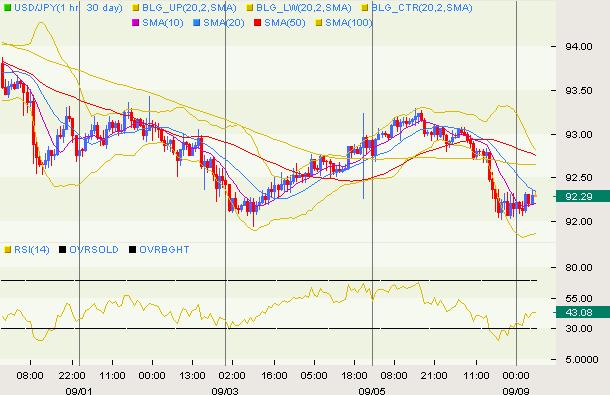Click the BLG_LW legend color swatch
The height and width of the screenshot is (395, 610).
(x=250, y=8)
